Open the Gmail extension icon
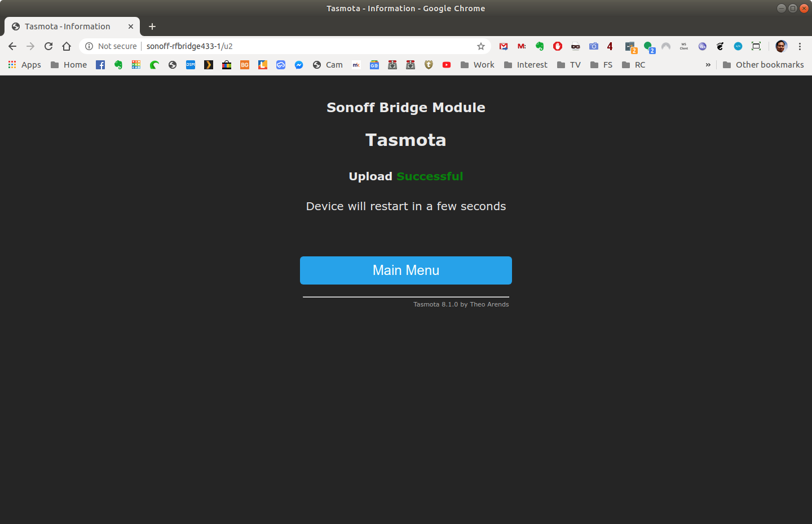Image resolution: width=812 pixels, height=524 pixels. pos(504,46)
